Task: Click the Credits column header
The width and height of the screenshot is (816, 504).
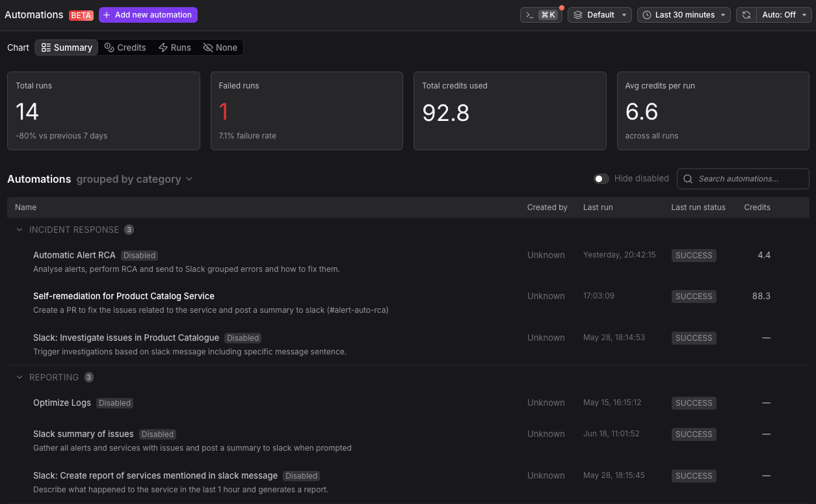Action: point(757,207)
